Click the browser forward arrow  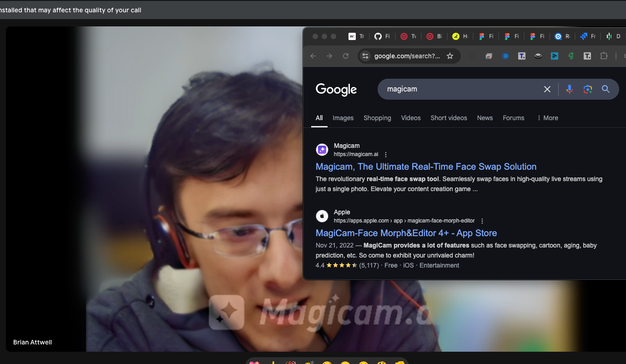point(329,56)
